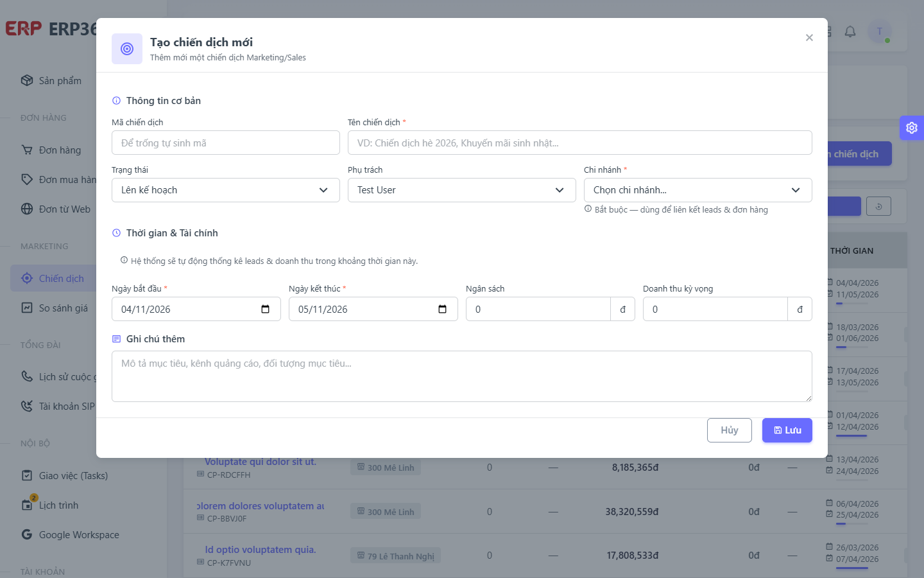Click the 79 Lê Thanh Nghị branch tag
Image resolution: width=924 pixels, height=578 pixels.
click(x=395, y=556)
